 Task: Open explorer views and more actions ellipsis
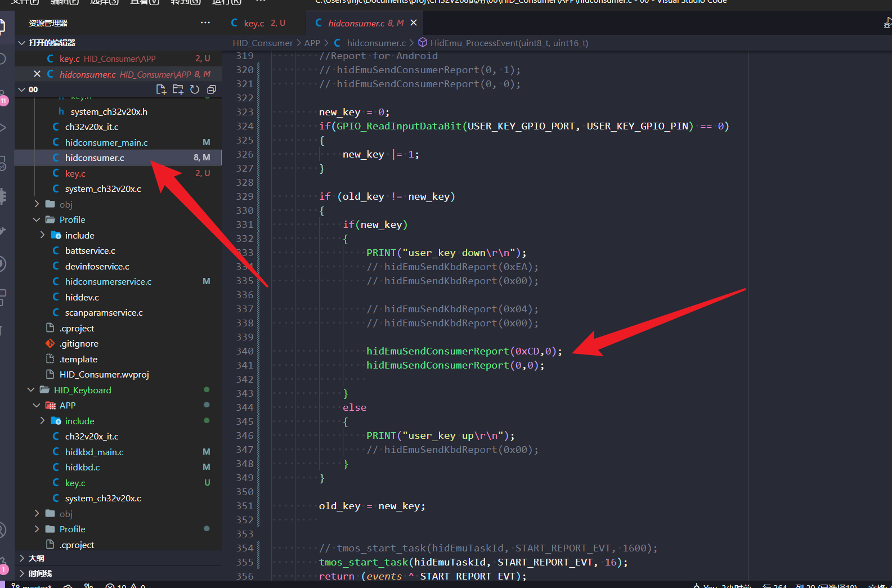coord(205,23)
